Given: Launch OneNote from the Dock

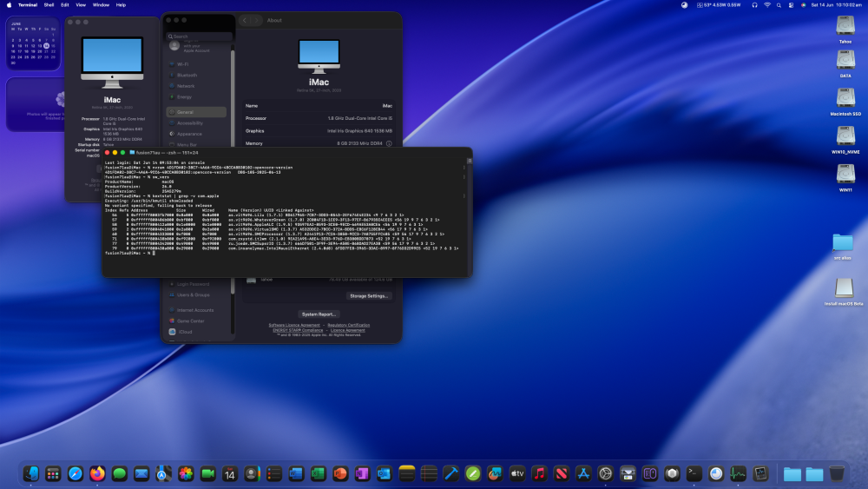Looking at the screenshot, I should pyautogui.click(x=363, y=473).
